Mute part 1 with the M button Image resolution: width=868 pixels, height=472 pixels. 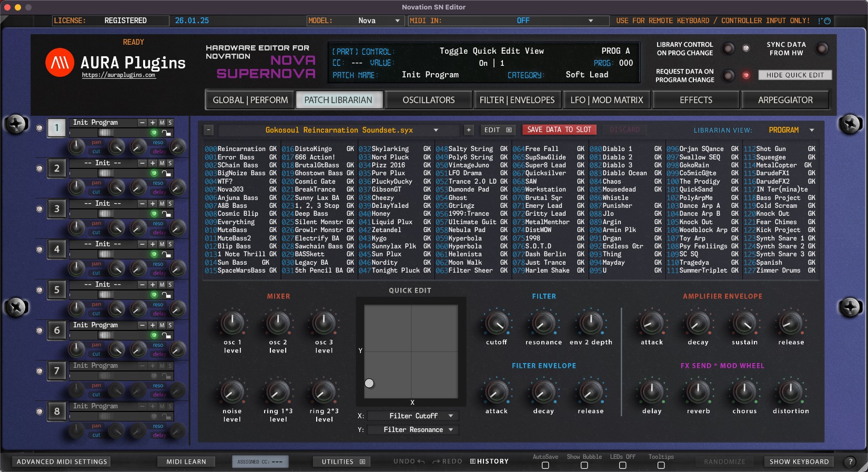162,123
